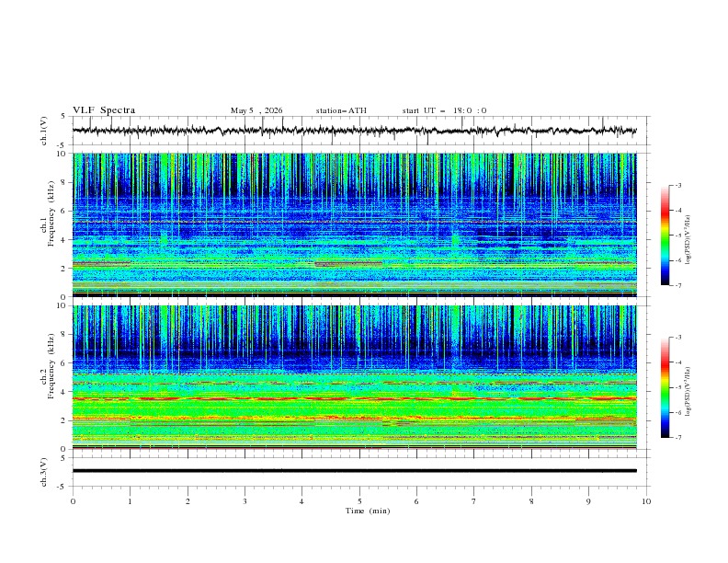Click the ch.1 voltage waveform trace
Image resolution: width=728 pixels, height=563 pixels.
click(x=355, y=131)
